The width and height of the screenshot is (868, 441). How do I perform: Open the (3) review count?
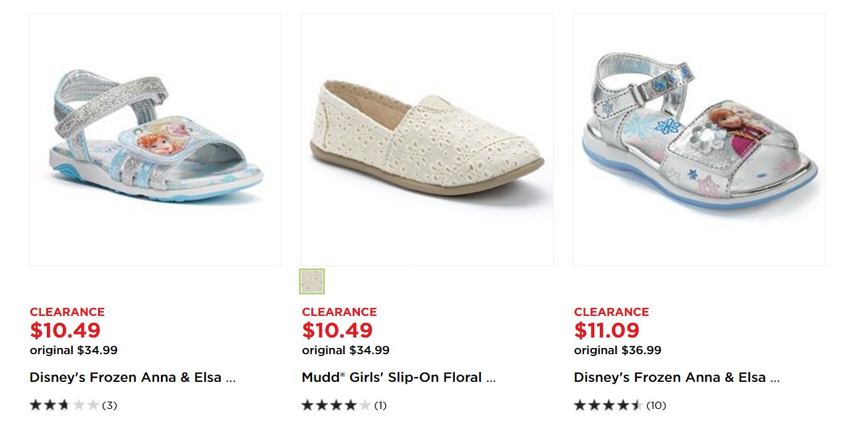110,405
